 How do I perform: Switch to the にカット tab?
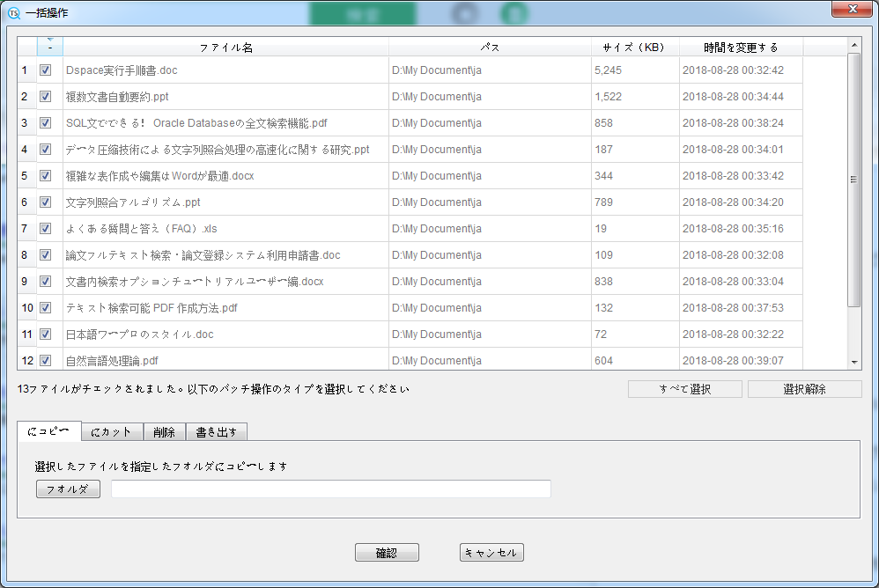pyautogui.click(x=111, y=431)
